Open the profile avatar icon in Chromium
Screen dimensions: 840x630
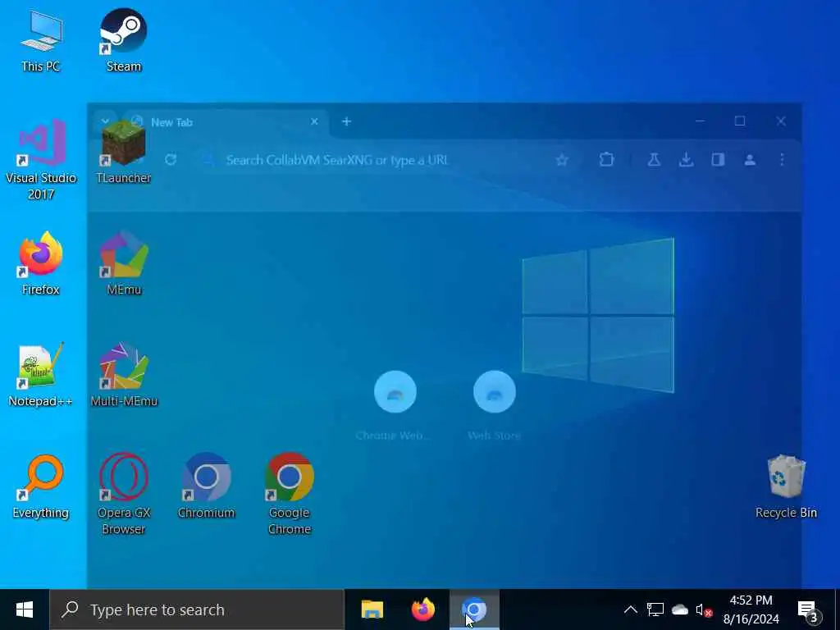[x=750, y=160]
